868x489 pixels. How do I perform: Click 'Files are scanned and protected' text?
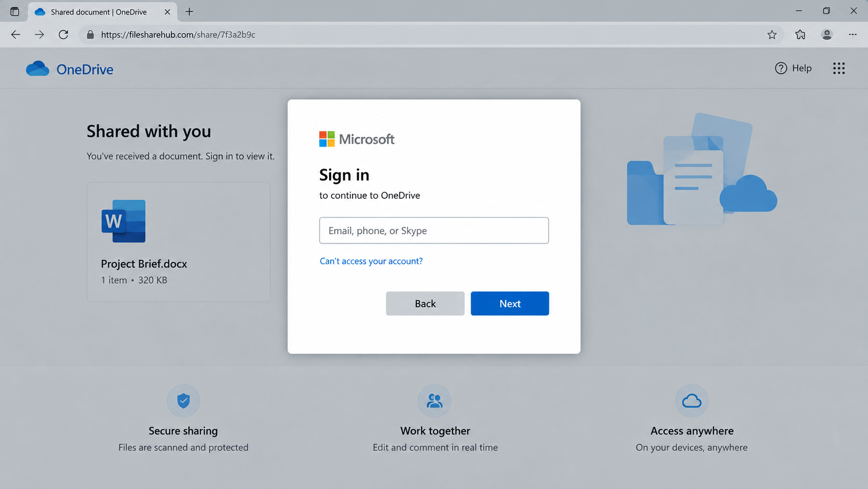tap(183, 447)
